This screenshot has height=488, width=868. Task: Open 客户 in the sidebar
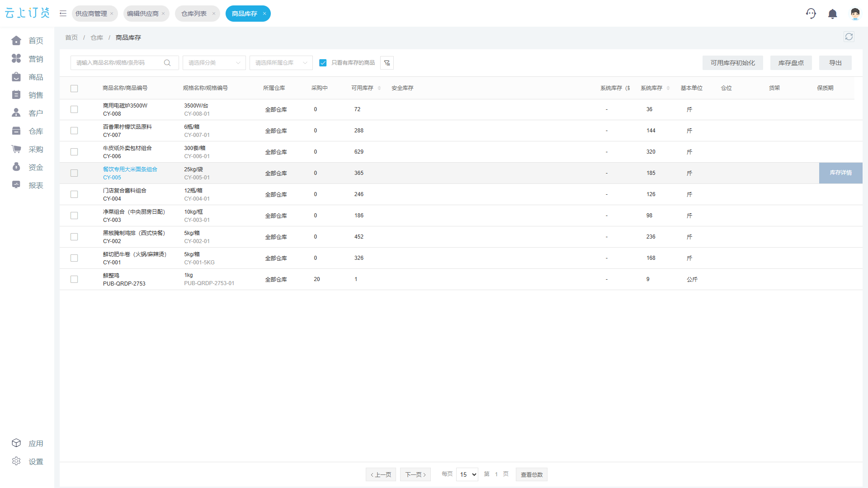(28, 113)
